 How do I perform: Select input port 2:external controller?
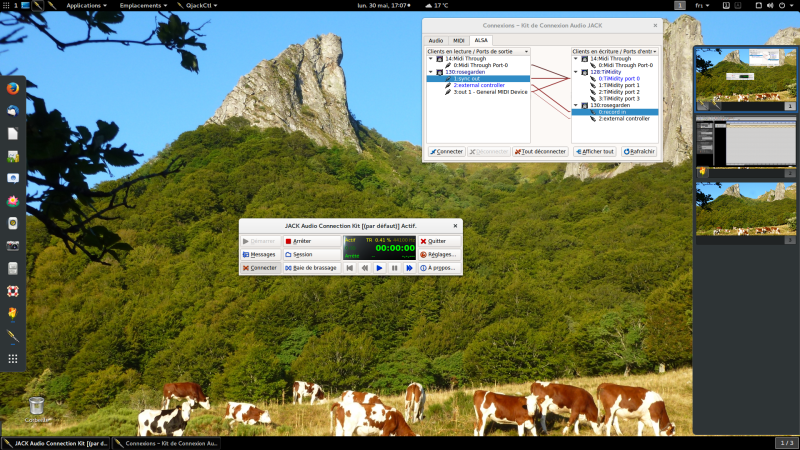pos(624,118)
